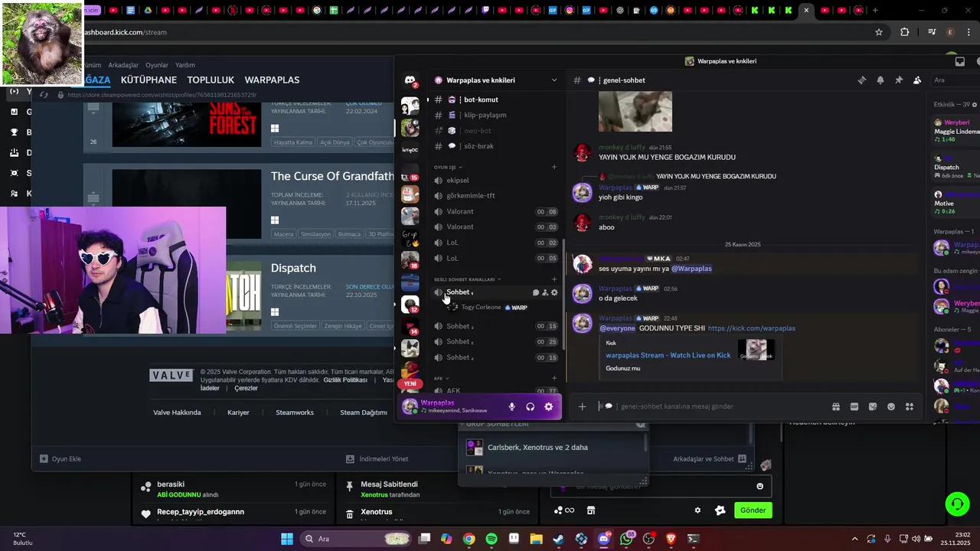
Task: Add channel to OYUN IŞI category
Action: (x=554, y=167)
